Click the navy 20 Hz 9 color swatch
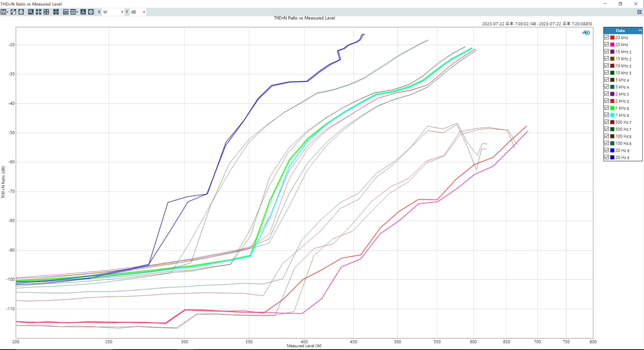The height and width of the screenshot is (350, 644). [613, 157]
